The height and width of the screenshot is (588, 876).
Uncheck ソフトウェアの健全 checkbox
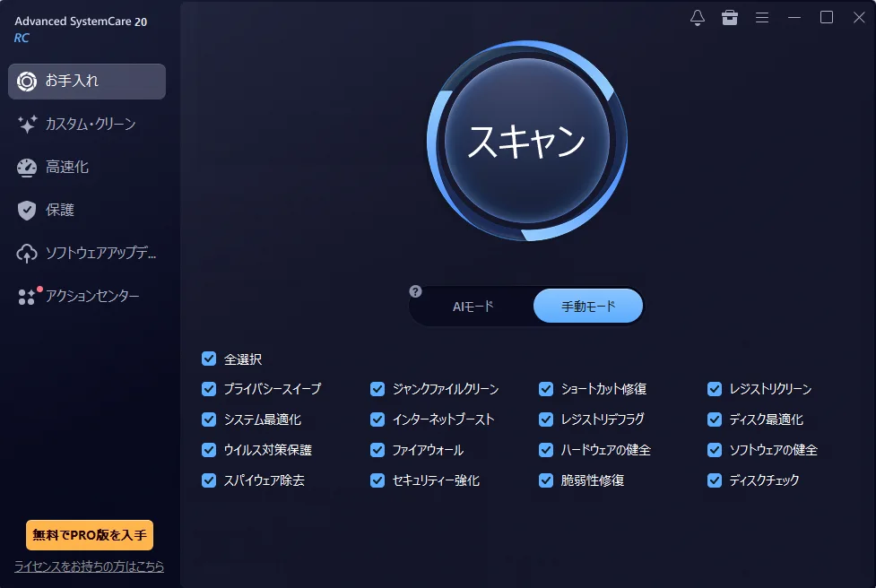tap(715, 450)
